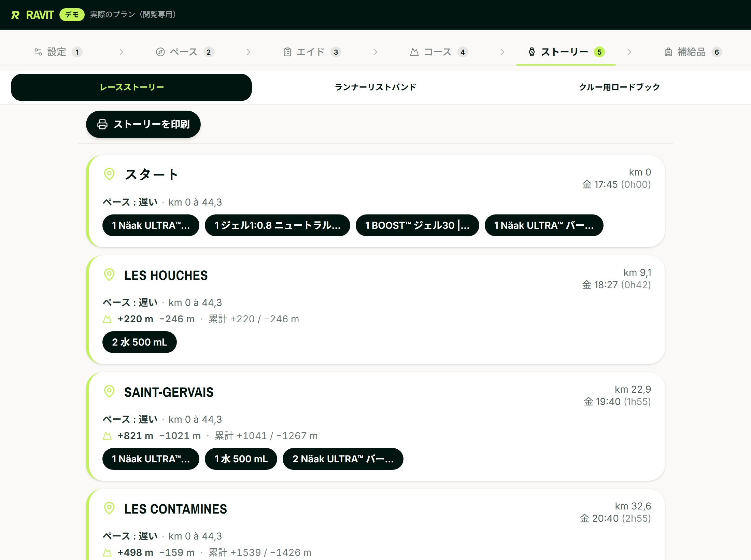
Task: Select the ストーリー step tab
Action: 566,52
